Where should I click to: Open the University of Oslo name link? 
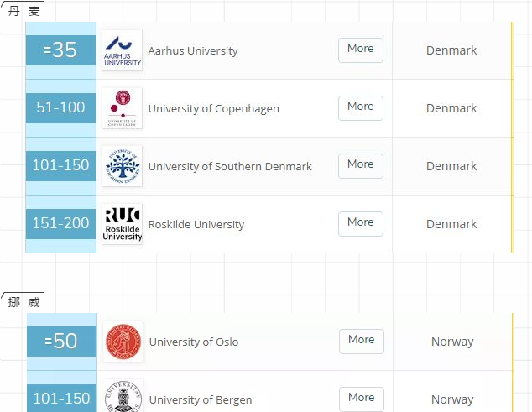click(194, 342)
